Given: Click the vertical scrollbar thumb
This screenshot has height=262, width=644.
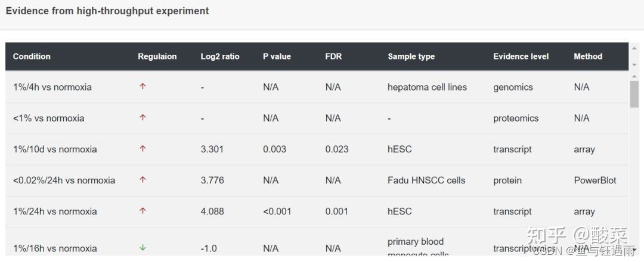Looking at the screenshot, I should (634, 94).
